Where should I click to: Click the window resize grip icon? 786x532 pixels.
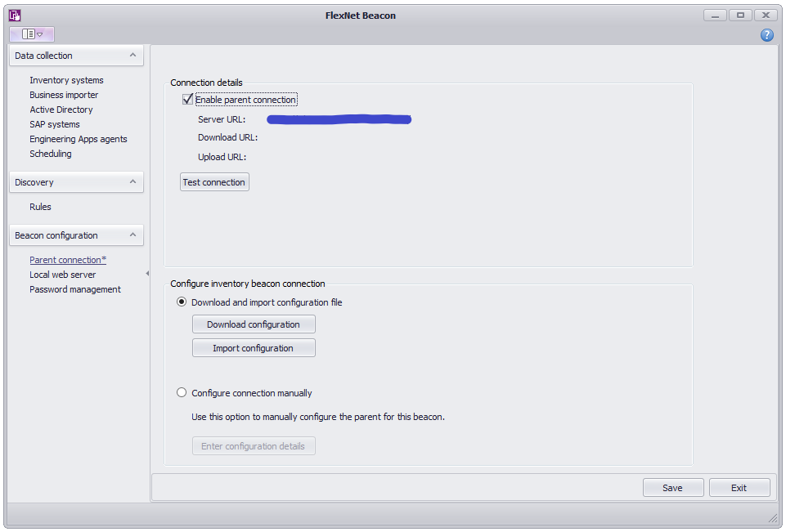(772, 518)
